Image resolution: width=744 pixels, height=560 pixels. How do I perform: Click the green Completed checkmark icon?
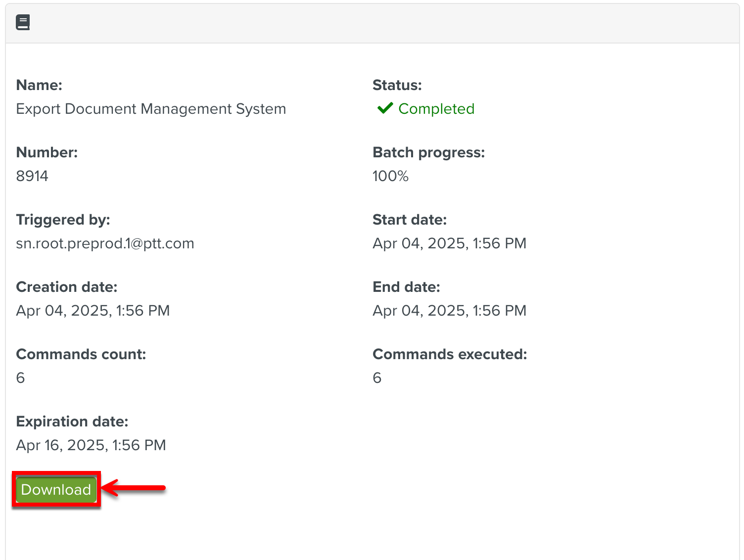(385, 108)
